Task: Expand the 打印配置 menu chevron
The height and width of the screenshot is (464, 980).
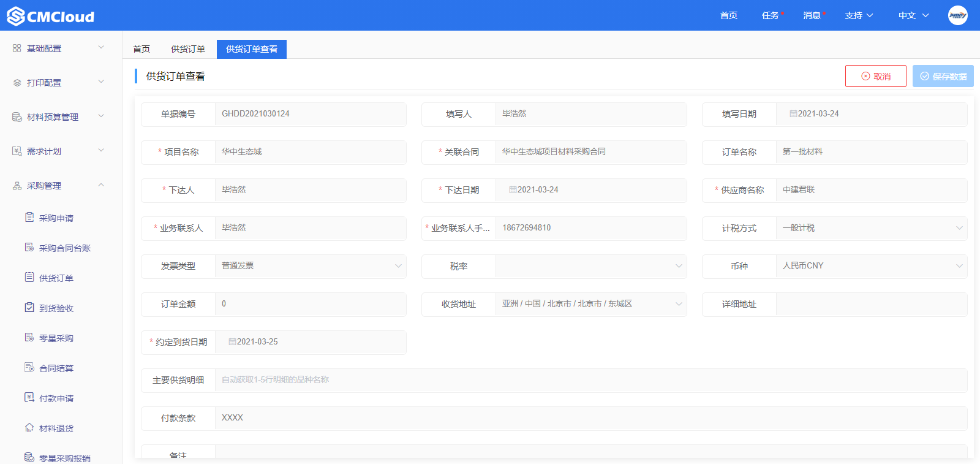Action: [101, 82]
